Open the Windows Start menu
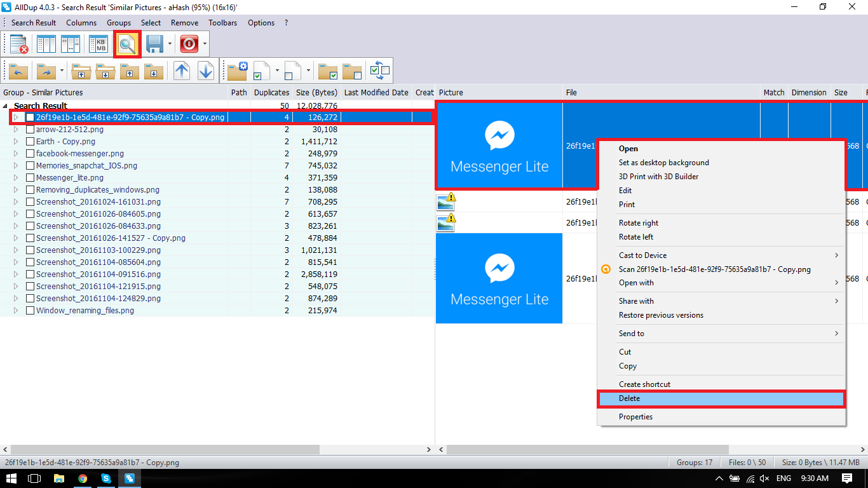This screenshot has width=868, height=488. (x=11, y=478)
